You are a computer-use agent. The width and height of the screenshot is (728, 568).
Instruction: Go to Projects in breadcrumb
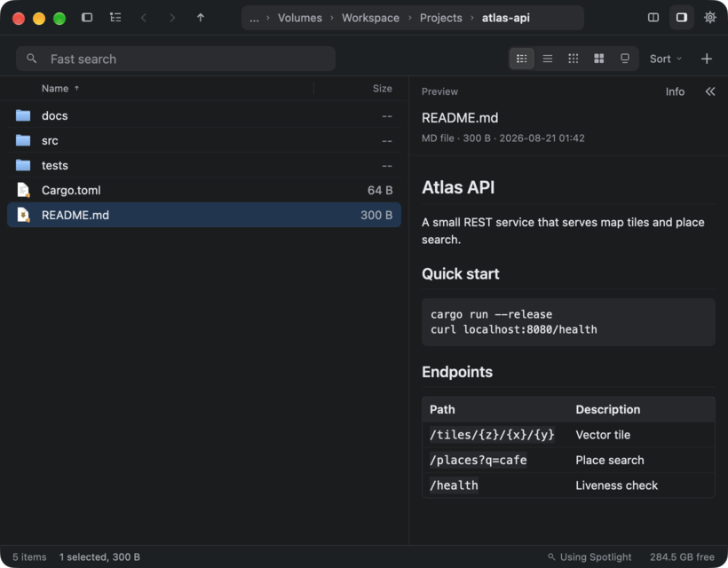[x=441, y=18]
